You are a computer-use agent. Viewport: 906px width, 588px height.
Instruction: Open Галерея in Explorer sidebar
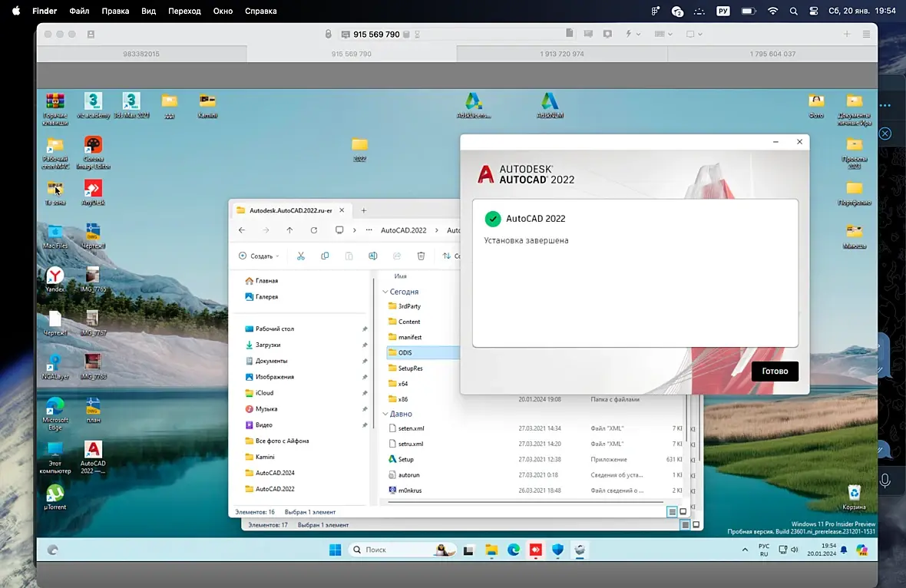coord(261,297)
